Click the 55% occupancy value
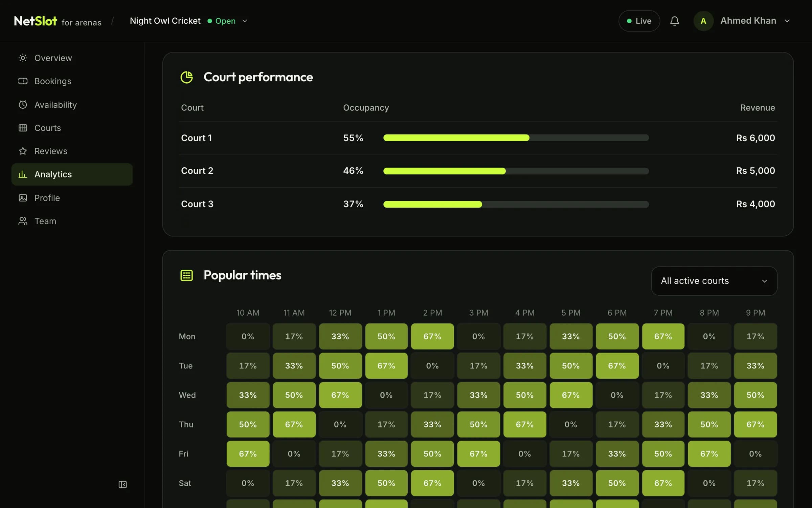Screen dimensions: 812x508 tap(353, 138)
